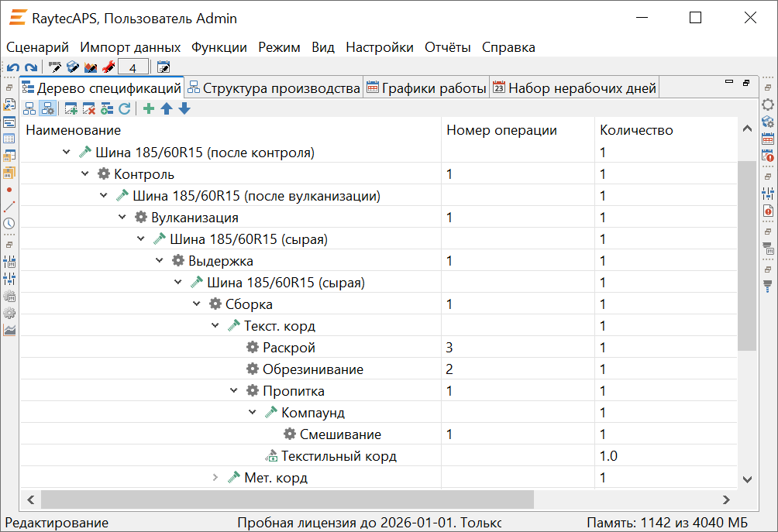Click operation number 3 in Раскрой row
The height and width of the screenshot is (532, 778).
(449, 348)
